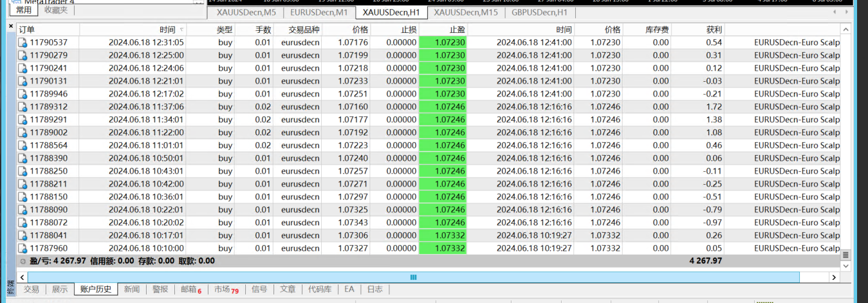The height and width of the screenshot is (303, 868).
Task: Click the history list scroll-up arrow
Action: click(846, 29)
